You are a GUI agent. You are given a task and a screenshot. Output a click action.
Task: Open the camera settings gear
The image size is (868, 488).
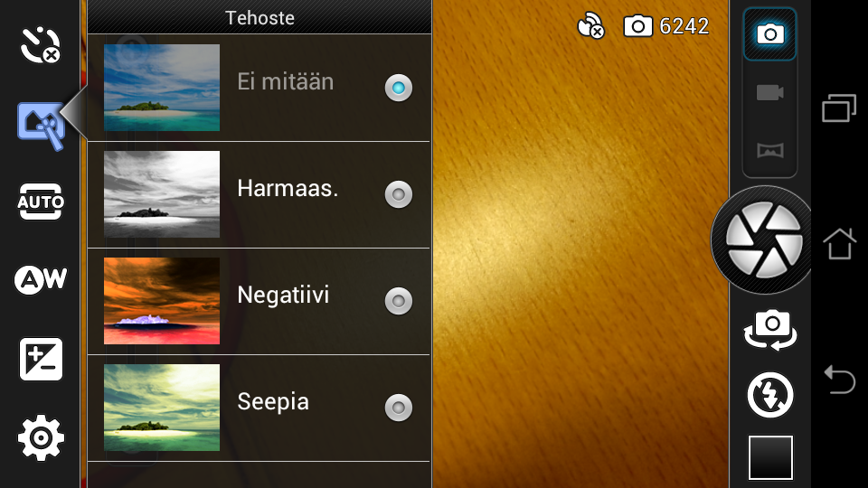(41, 437)
